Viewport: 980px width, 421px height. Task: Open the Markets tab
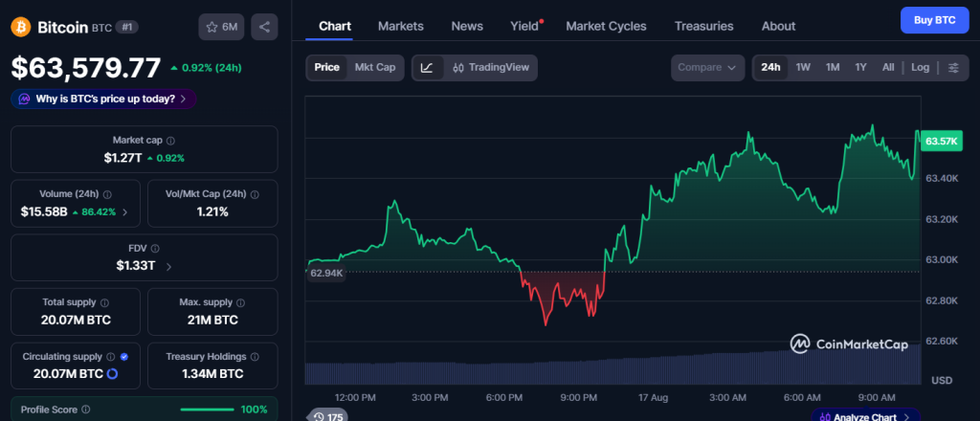click(401, 26)
